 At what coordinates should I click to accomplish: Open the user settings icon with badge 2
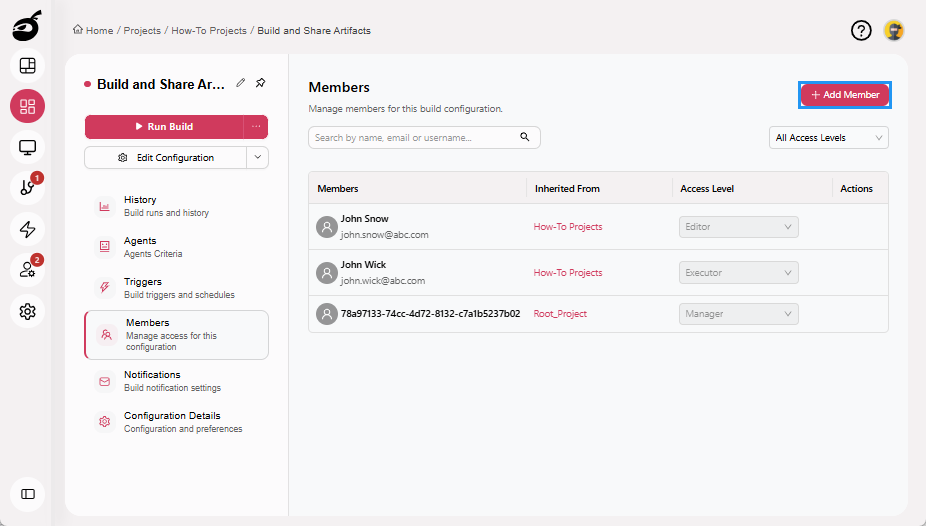click(27, 270)
